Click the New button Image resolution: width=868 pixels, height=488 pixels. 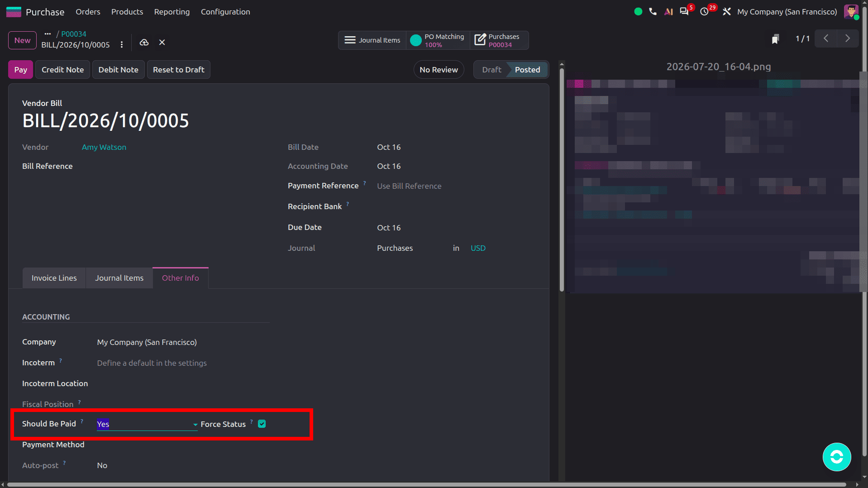point(23,40)
